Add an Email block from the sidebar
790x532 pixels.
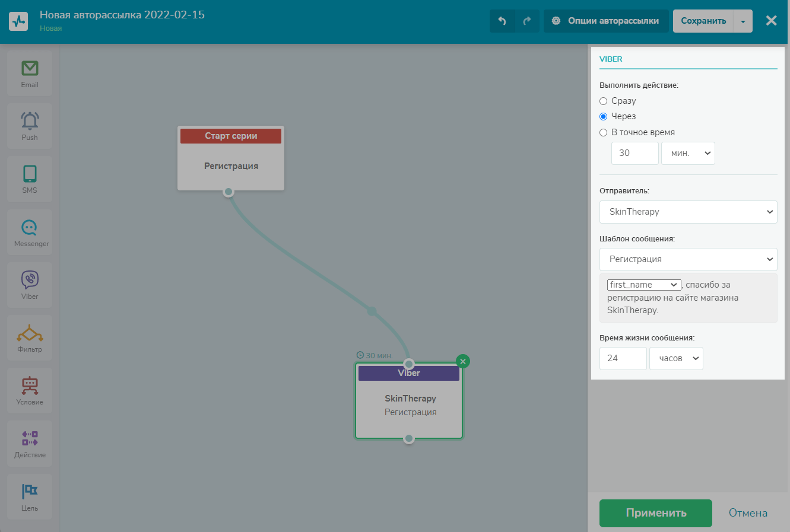click(30, 74)
